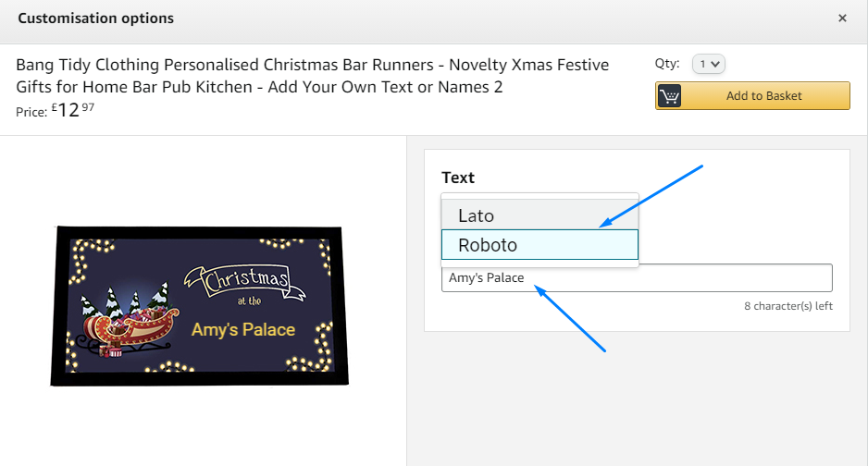Image resolution: width=868 pixels, height=466 pixels.
Task: Click the collapsed font select box above Lato
Action: pyautogui.click(x=539, y=197)
